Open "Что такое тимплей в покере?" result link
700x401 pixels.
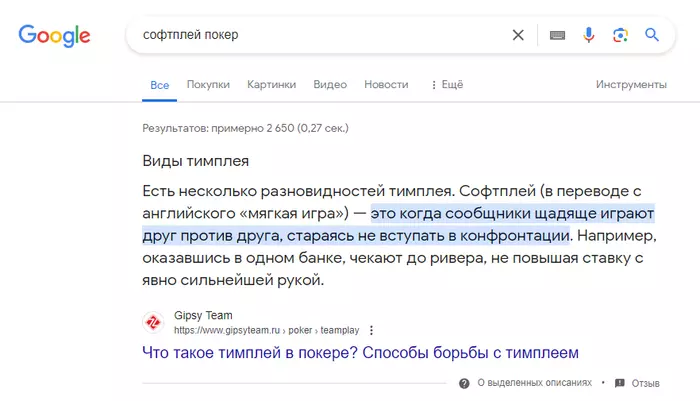361,352
